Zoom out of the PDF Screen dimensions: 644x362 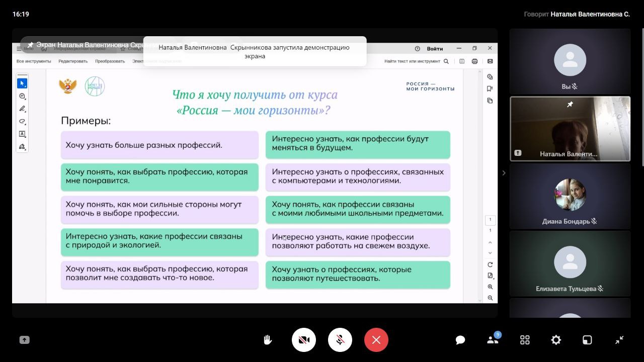click(491, 298)
